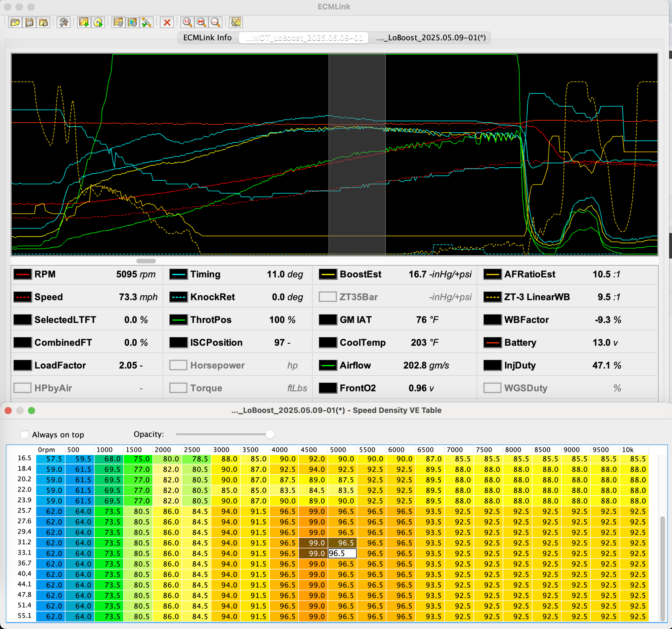Screen dimensions: 672x629
Task: Click the 16.5 row header
Action: coord(24,458)
